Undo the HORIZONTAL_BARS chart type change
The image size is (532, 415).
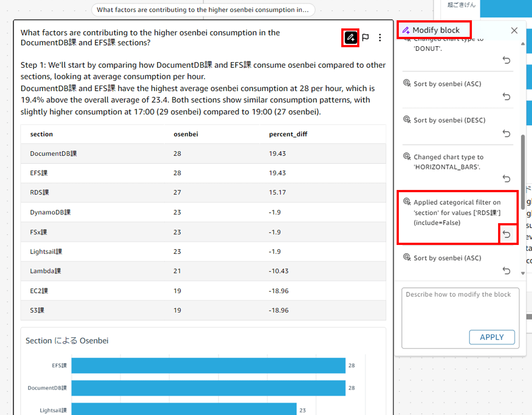pyautogui.click(x=507, y=179)
